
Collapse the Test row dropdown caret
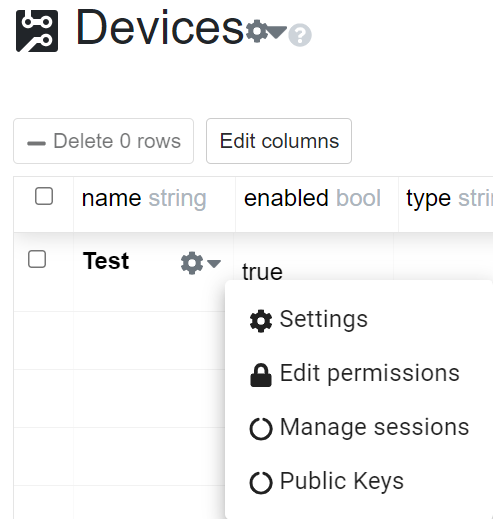(x=214, y=264)
